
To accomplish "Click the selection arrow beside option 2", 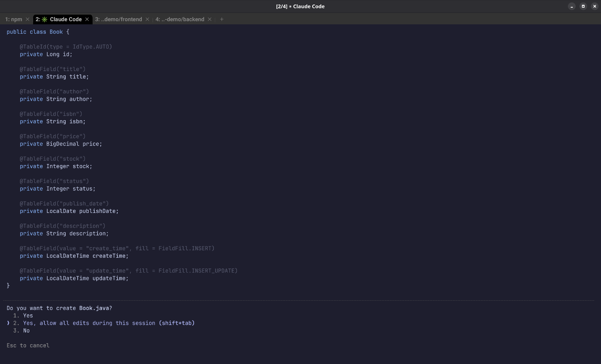I will click(8, 323).
